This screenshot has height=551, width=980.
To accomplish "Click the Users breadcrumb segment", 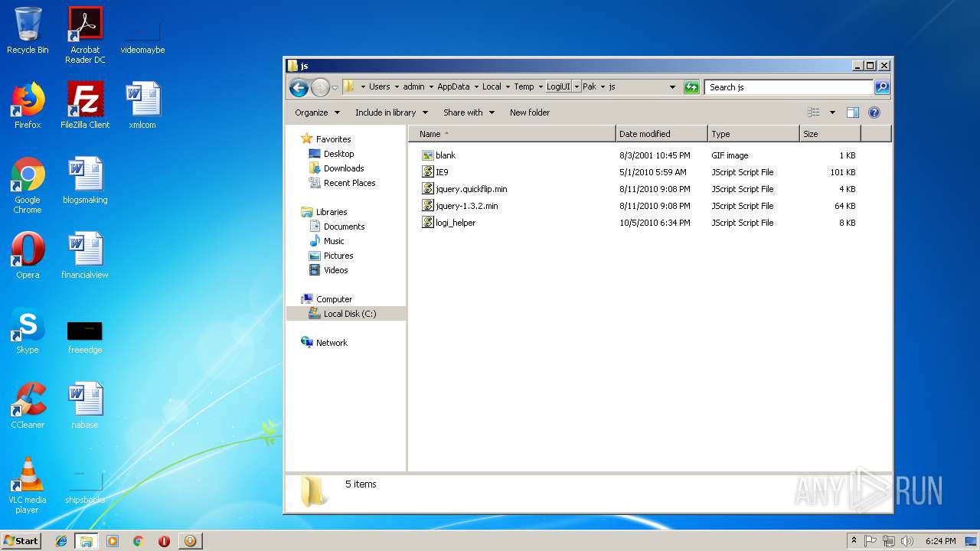I will (380, 87).
